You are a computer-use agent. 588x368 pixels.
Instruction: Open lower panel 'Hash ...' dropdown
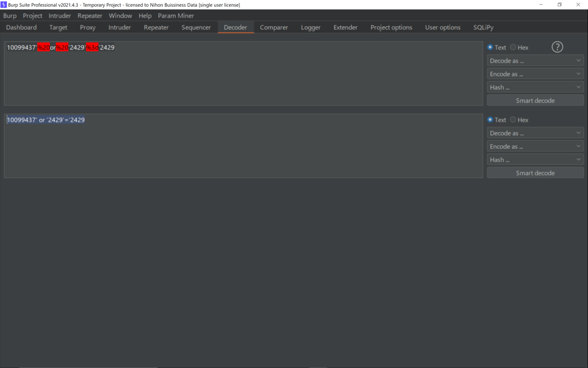pos(535,159)
